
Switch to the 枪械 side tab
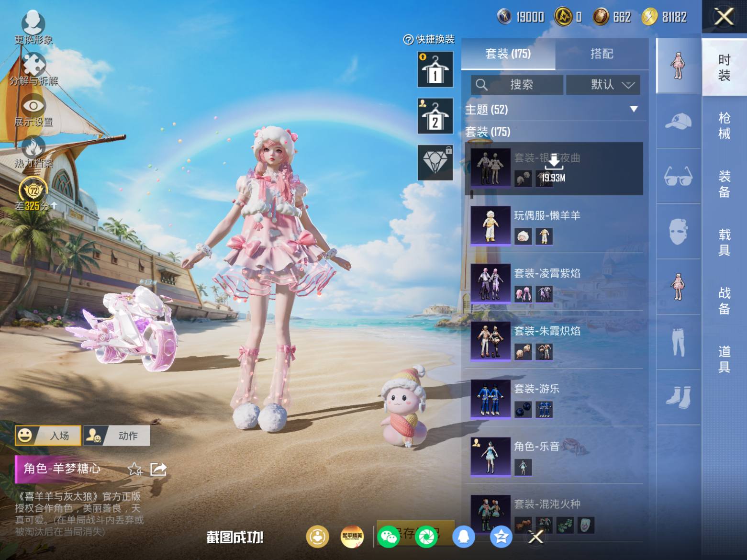724,125
